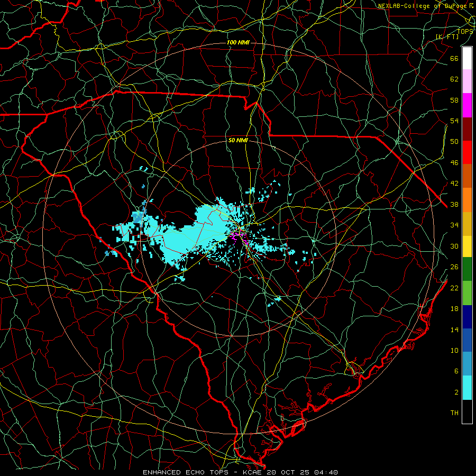Click the dark green legend swatch
Image resolution: width=476 pixels, height=476 pixels.
click(x=467, y=269)
